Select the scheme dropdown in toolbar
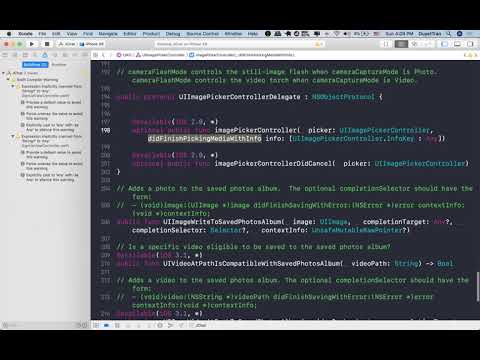The width and height of the screenshot is (480, 360). click(67, 44)
